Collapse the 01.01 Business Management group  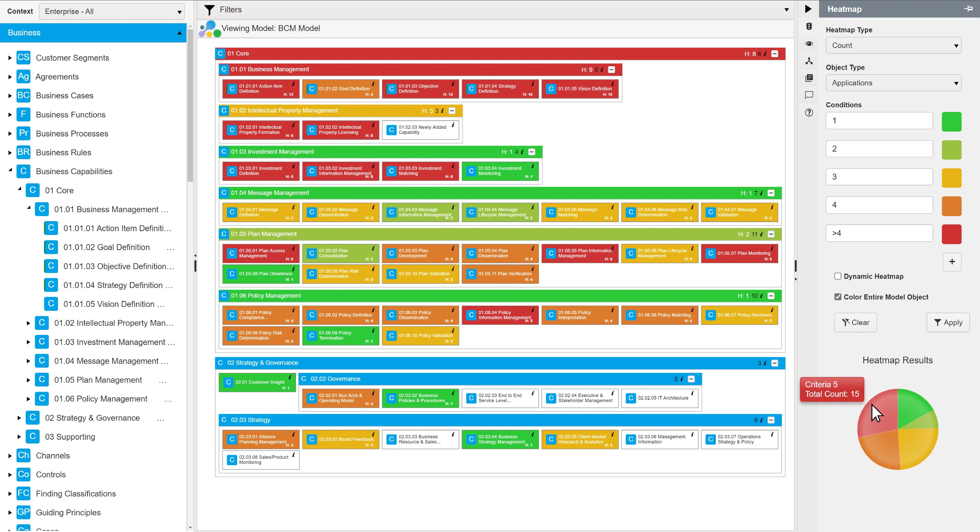click(611, 70)
